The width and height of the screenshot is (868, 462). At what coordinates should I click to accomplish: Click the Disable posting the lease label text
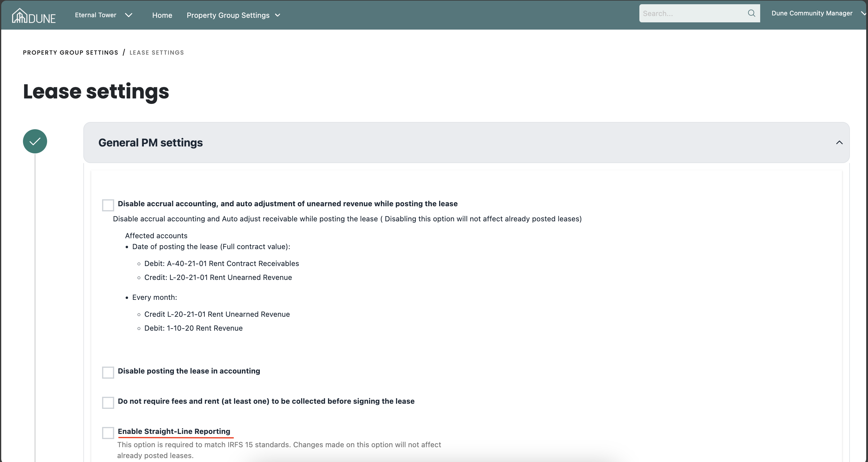pyautogui.click(x=189, y=371)
